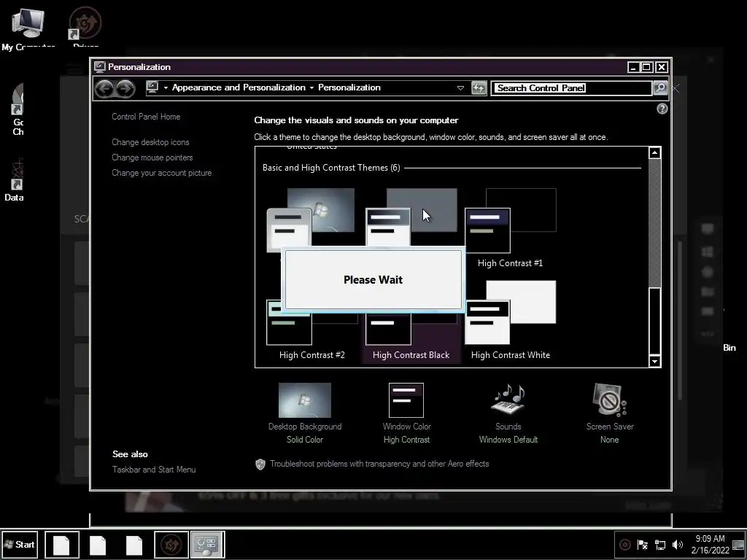Image resolution: width=747 pixels, height=560 pixels.
Task: Open Desktop Background settings icon
Action: click(x=305, y=400)
